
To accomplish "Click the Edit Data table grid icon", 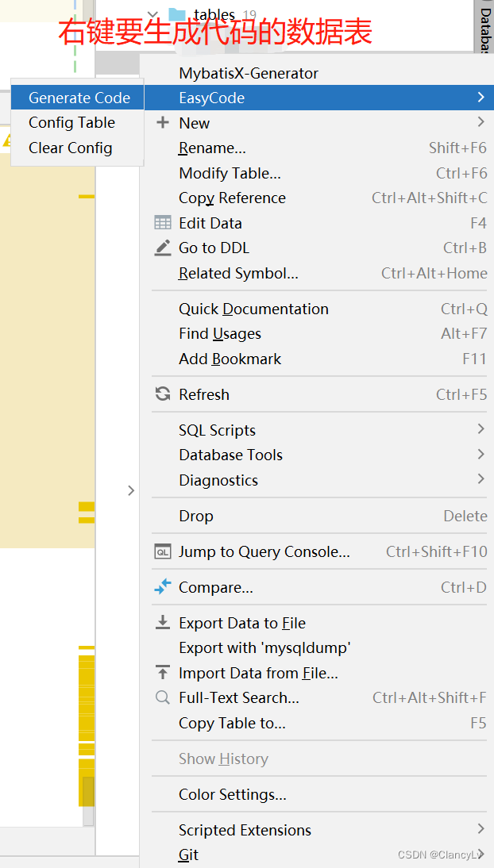I will (163, 223).
